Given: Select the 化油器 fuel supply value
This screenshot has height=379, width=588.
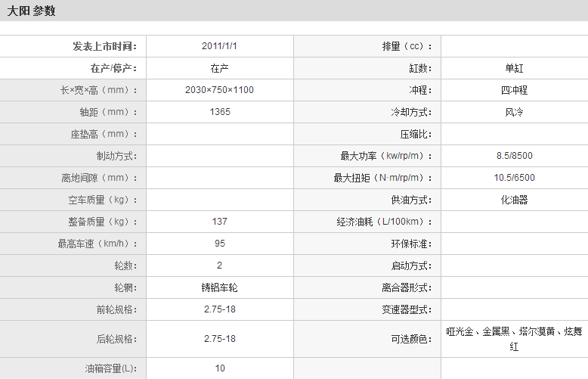Looking at the screenshot, I should [x=515, y=200].
